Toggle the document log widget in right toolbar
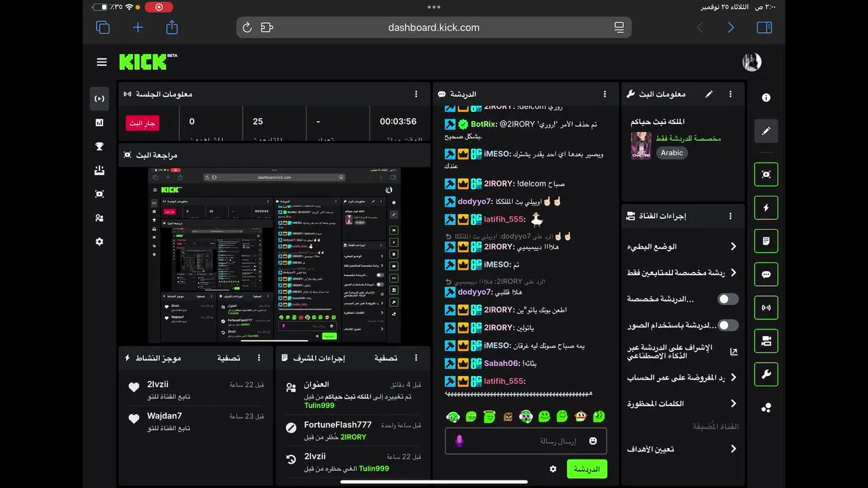 click(x=766, y=241)
